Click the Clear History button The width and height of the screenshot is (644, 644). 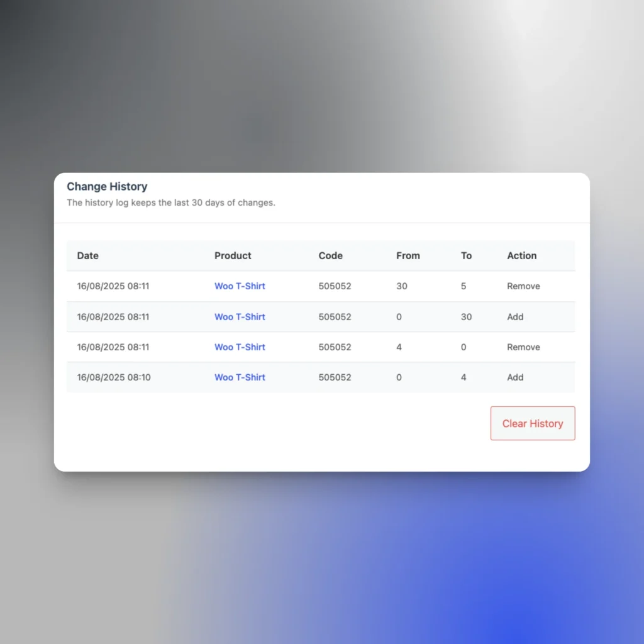coord(532,423)
